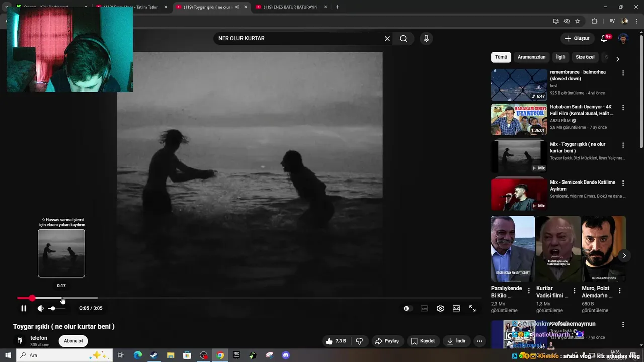
Task: Pause the video playback
Action: pyautogui.click(x=24, y=308)
